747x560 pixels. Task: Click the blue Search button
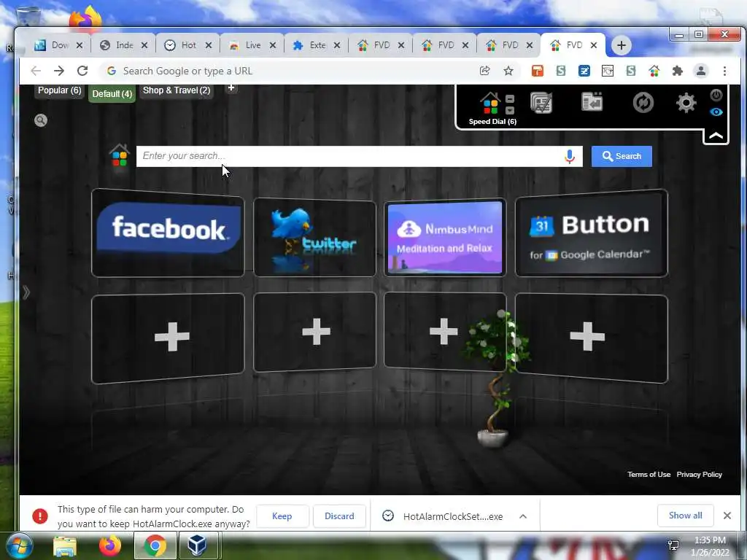pyautogui.click(x=622, y=156)
